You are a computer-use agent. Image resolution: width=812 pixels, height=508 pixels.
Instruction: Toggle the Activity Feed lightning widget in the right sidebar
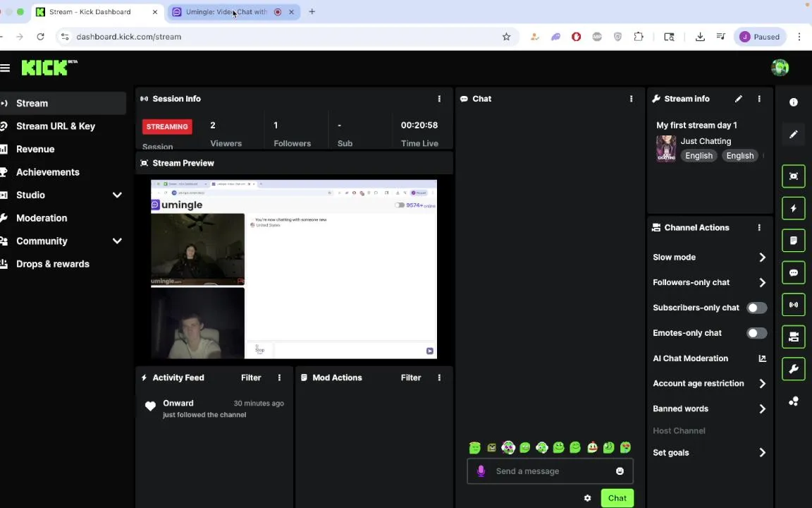[794, 208]
